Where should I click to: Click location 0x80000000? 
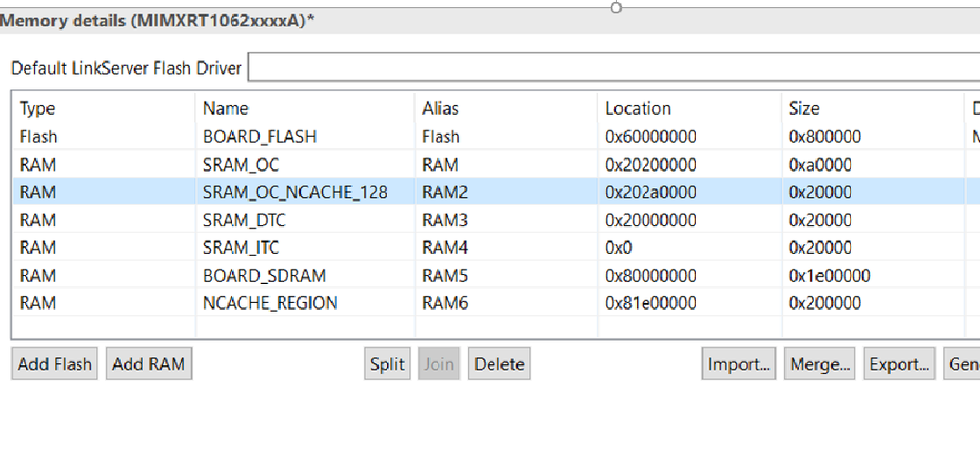[x=650, y=276]
